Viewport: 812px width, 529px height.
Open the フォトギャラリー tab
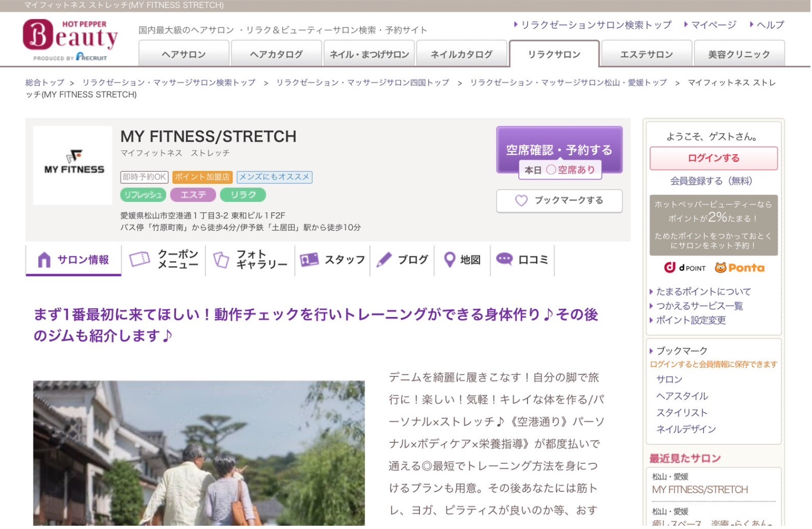click(250, 260)
